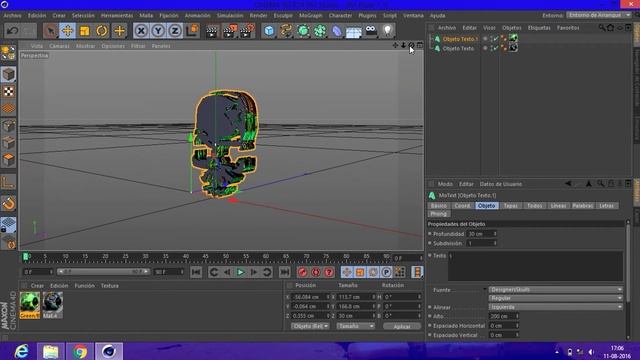Click the Texto input box
The image size is (640, 360).
tap(535, 266)
